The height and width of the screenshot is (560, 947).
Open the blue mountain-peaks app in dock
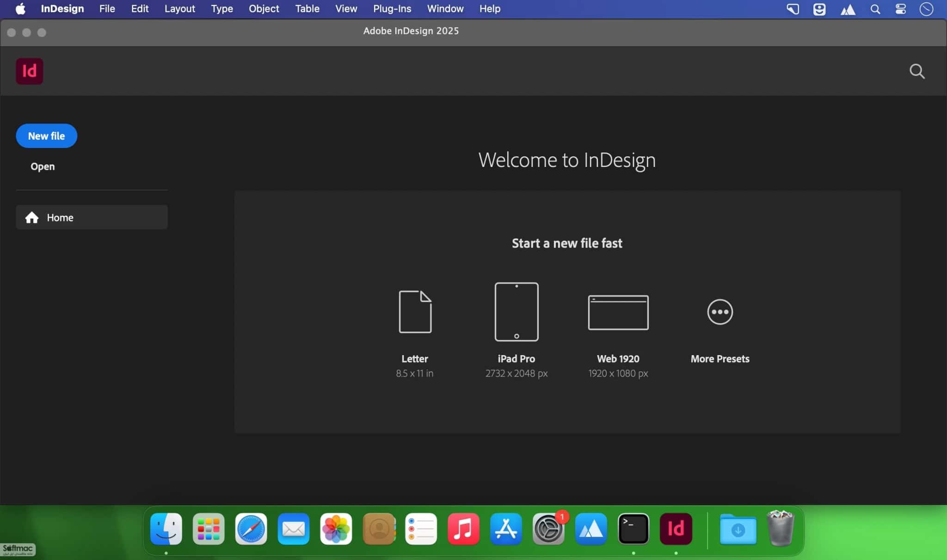pyautogui.click(x=591, y=529)
